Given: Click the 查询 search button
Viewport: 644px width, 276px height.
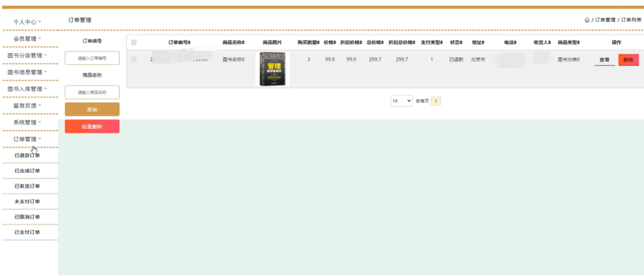Looking at the screenshot, I should coord(92,109).
